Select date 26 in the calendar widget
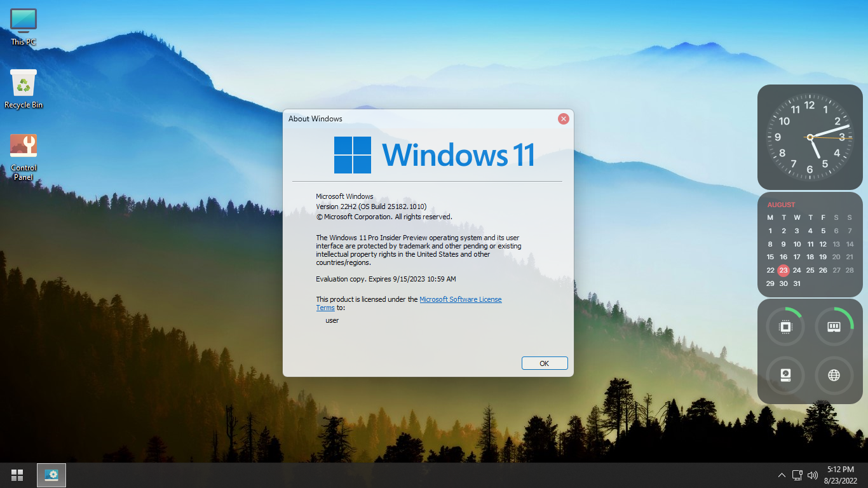868x488 pixels. [x=823, y=270]
